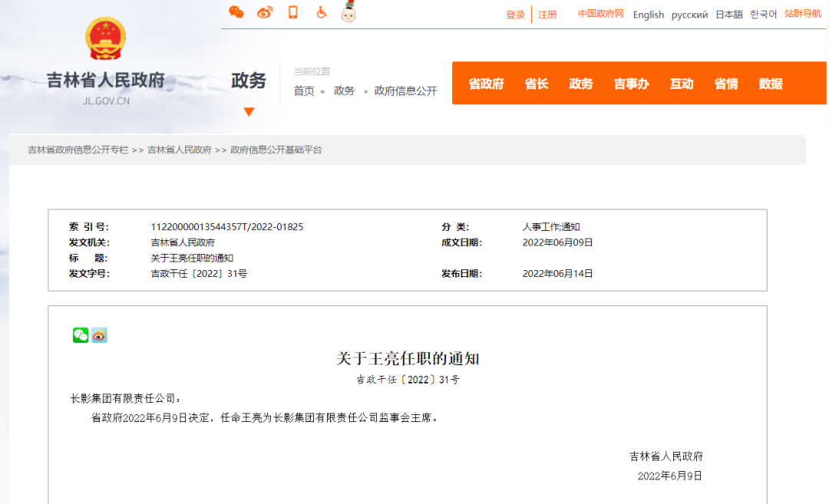
Task: Go to 政务 in current location path
Action: [x=344, y=91]
